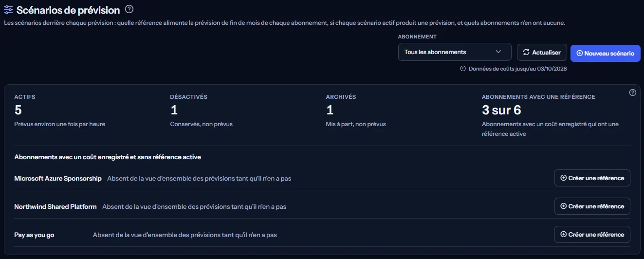Expand the subscription list via chevron arrow
Image resolution: width=644 pixels, height=259 pixels.
498,52
